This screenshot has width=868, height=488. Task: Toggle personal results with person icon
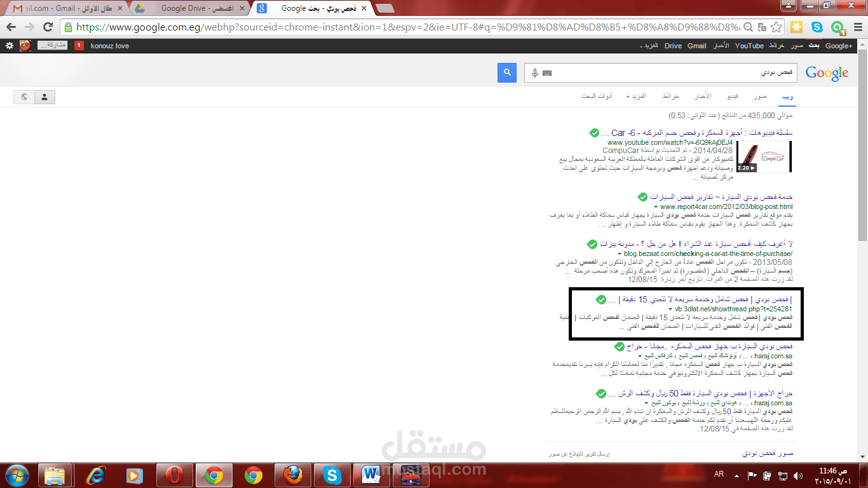[44, 97]
